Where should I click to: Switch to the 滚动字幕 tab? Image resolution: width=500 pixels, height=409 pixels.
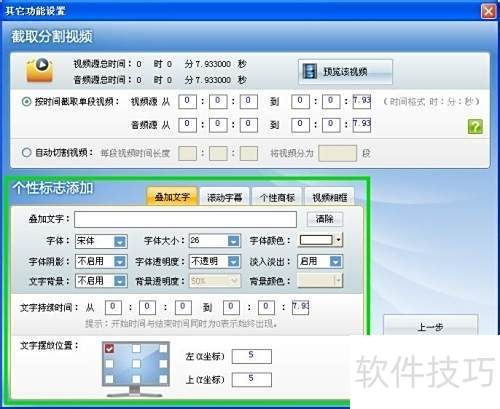coord(225,197)
